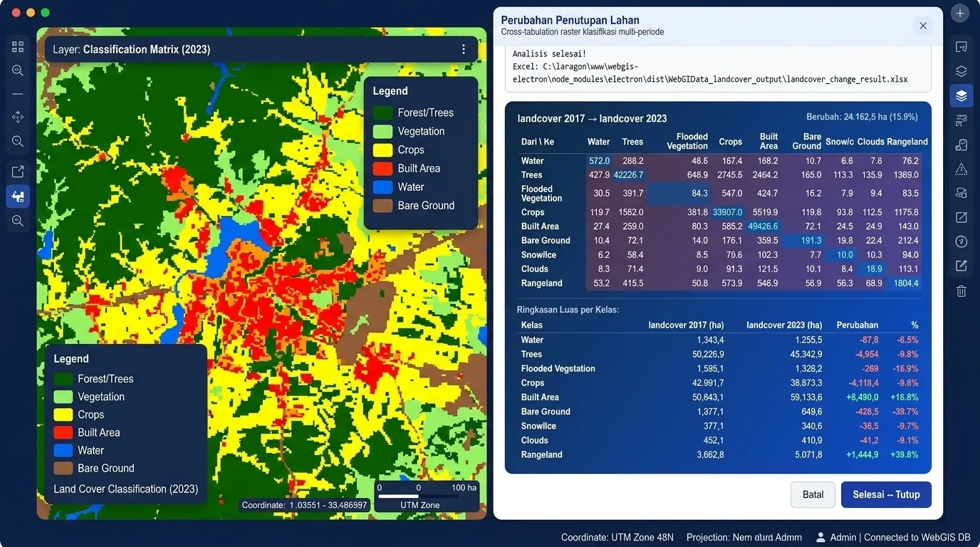The width and height of the screenshot is (980, 547).
Task: Click the 'Berubah: 24.162,5 ha (15.9%)' summary text
Action: [x=862, y=116]
